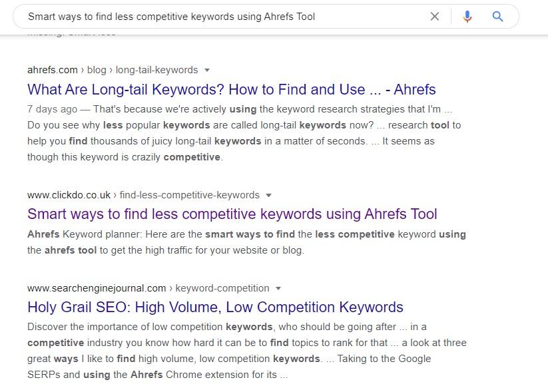Viewport: 548px width, 392px height.
Task: Click the www.clickdo.co.uk domain text
Action: tap(69, 195)
